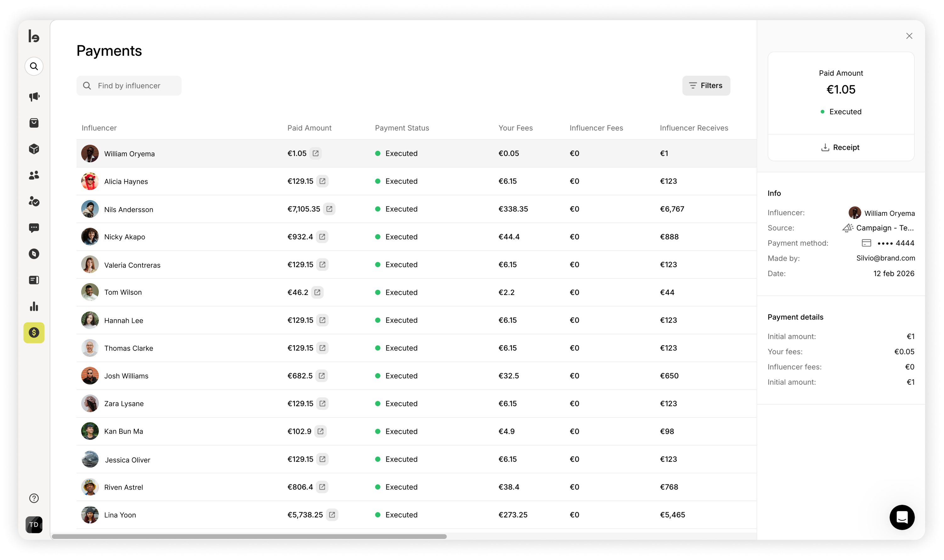Open the TD user profile avatar
This screenshot has width=944, height=560.
pyautogui.click(x=34, y=524)
